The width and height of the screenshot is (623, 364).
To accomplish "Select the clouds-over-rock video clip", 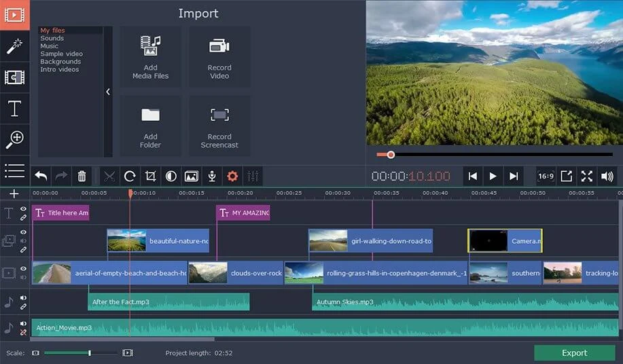I will (x=235, y=273).
